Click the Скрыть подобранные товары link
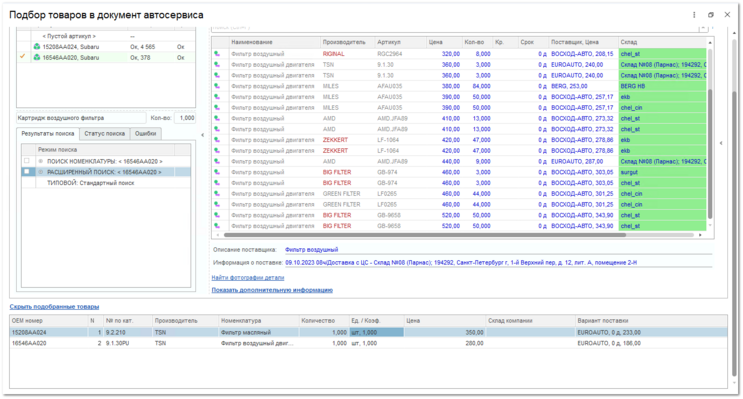 54,307
